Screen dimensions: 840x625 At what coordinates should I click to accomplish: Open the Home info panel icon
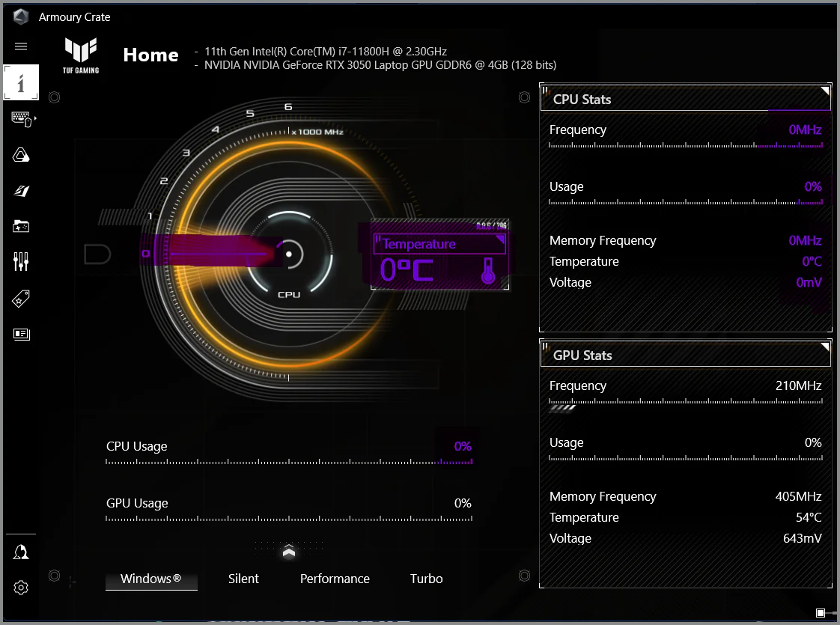coord(21,82)
